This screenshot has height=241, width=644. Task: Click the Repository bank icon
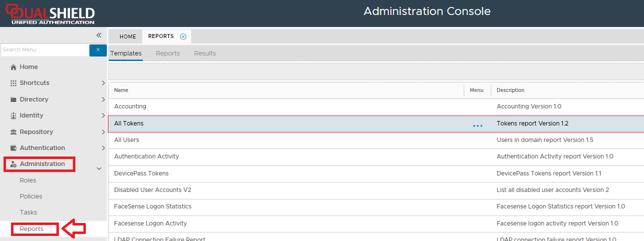[x=13, y=132]
